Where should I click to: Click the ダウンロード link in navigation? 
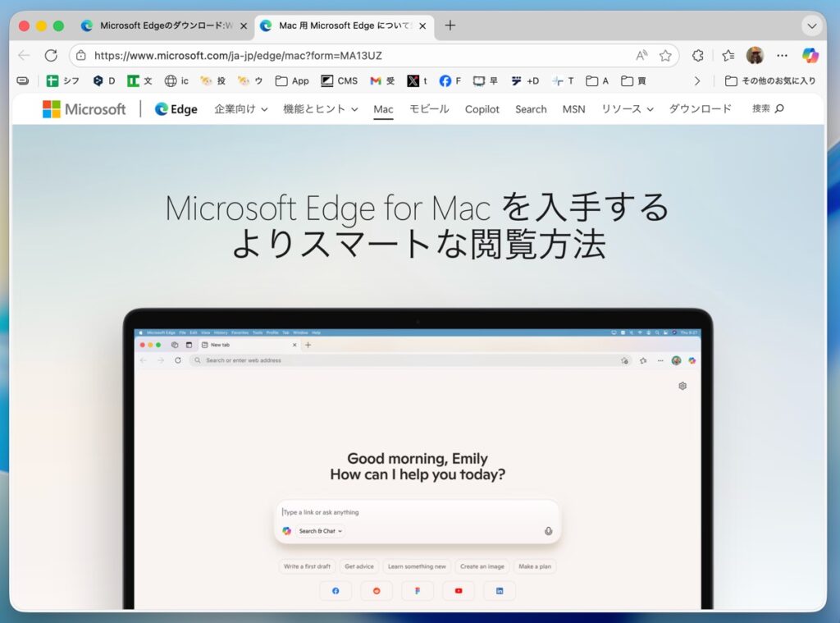pyautogui.click(x=700, y=109)
